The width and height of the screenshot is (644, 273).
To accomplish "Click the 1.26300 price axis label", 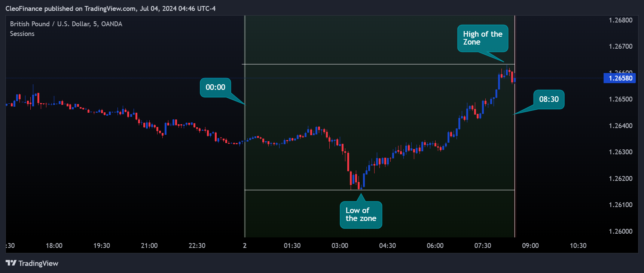I will tap(620, 152).
